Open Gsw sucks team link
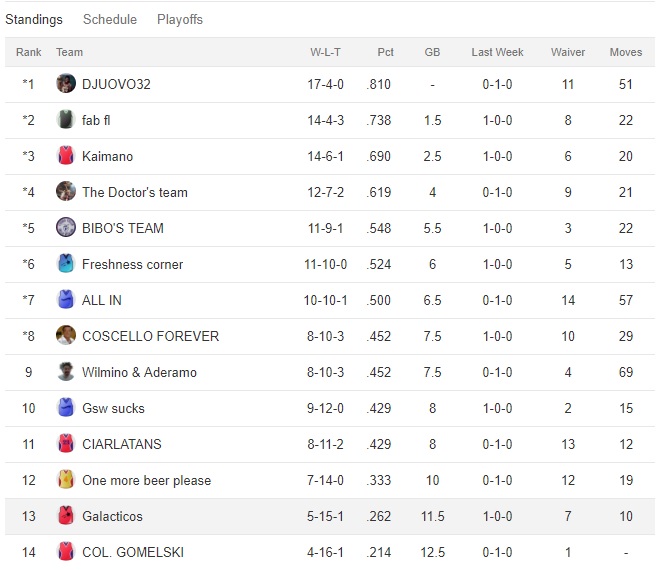665x570 pixels. [x=113, y=408]
